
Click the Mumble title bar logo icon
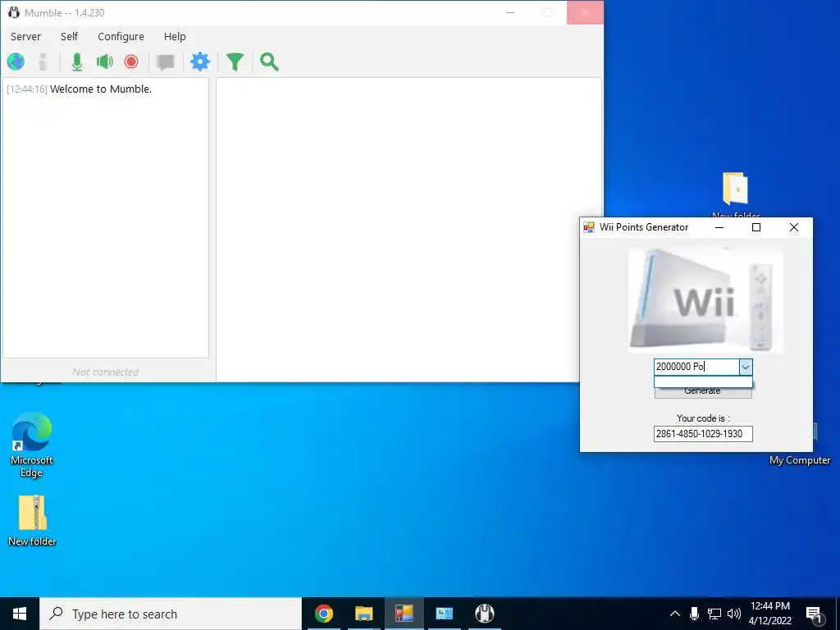tap(14, 12)
